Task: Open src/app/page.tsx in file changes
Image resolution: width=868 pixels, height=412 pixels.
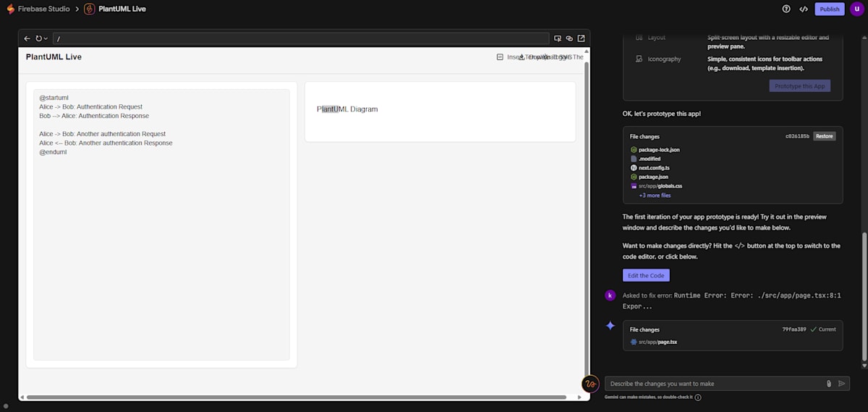Action: point(654,342)
